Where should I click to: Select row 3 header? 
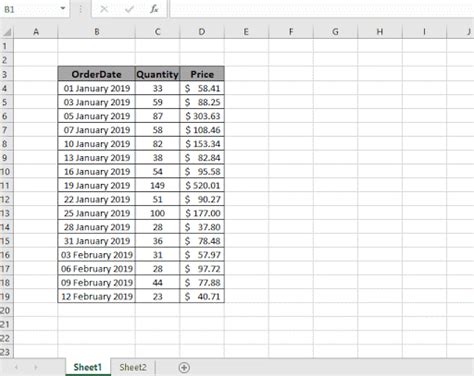point(6,74)
